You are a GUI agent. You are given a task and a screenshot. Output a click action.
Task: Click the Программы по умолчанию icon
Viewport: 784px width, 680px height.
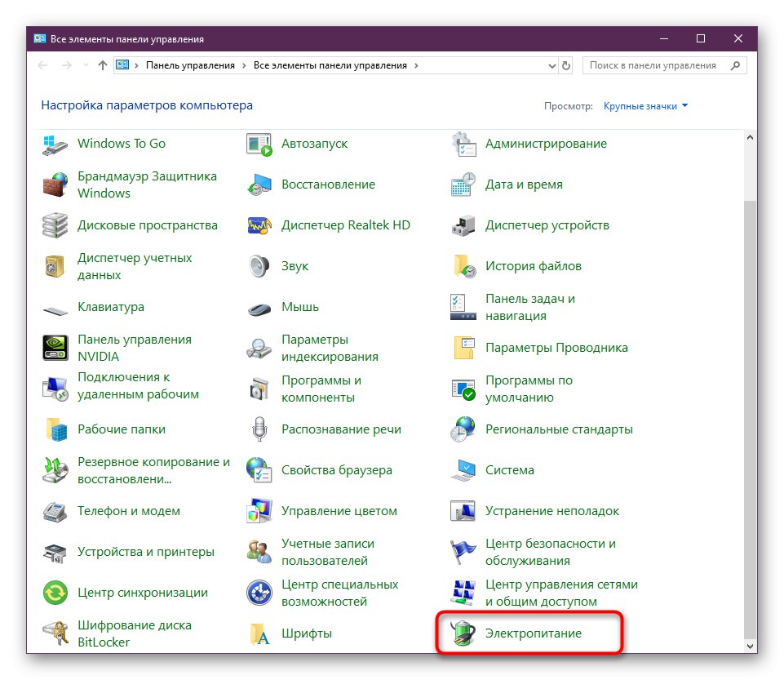[463, 389]
